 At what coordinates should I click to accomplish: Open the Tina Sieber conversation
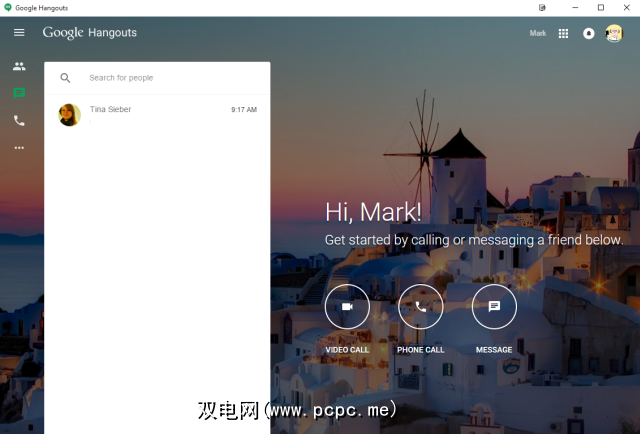click(157, 115)
